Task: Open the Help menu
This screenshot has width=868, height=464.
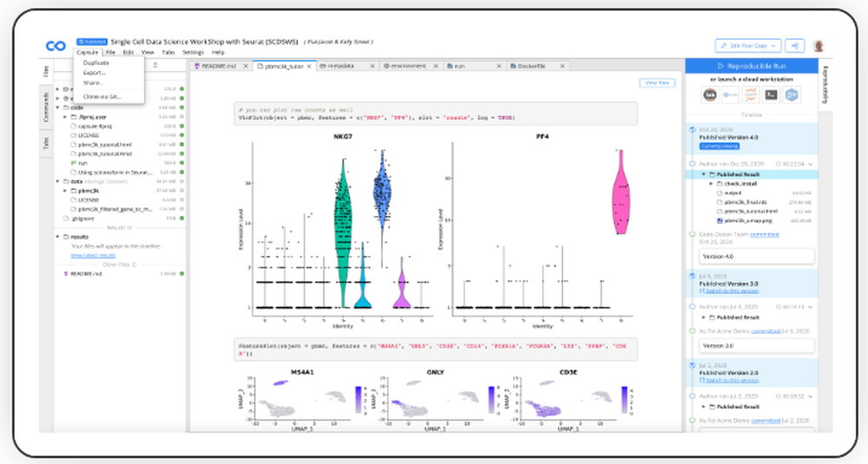Action: pos(218,53)
